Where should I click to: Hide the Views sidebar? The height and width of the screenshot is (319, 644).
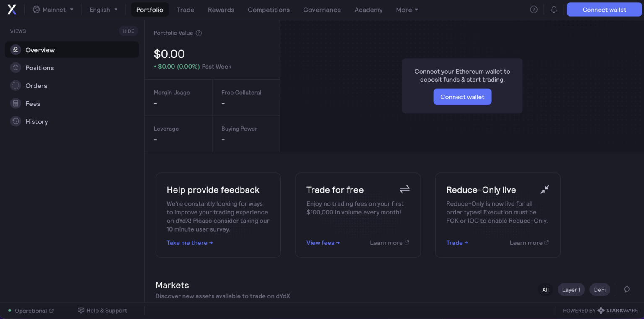pyautogui.click(x=128, y=31)
